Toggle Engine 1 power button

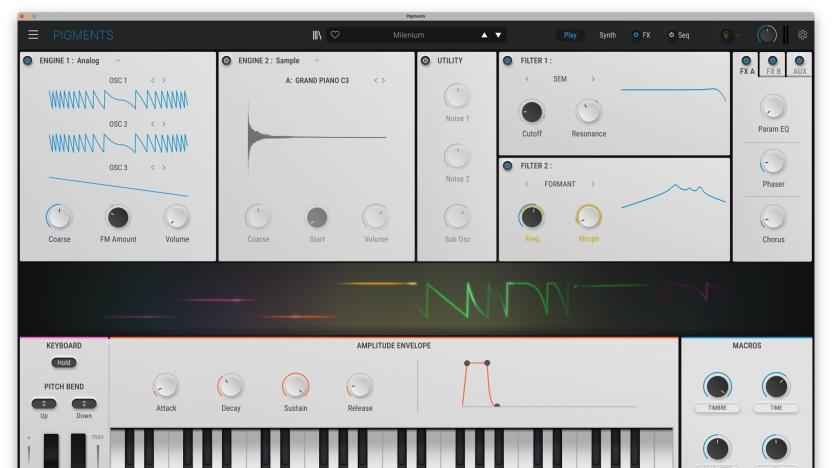tap(27, 61)
